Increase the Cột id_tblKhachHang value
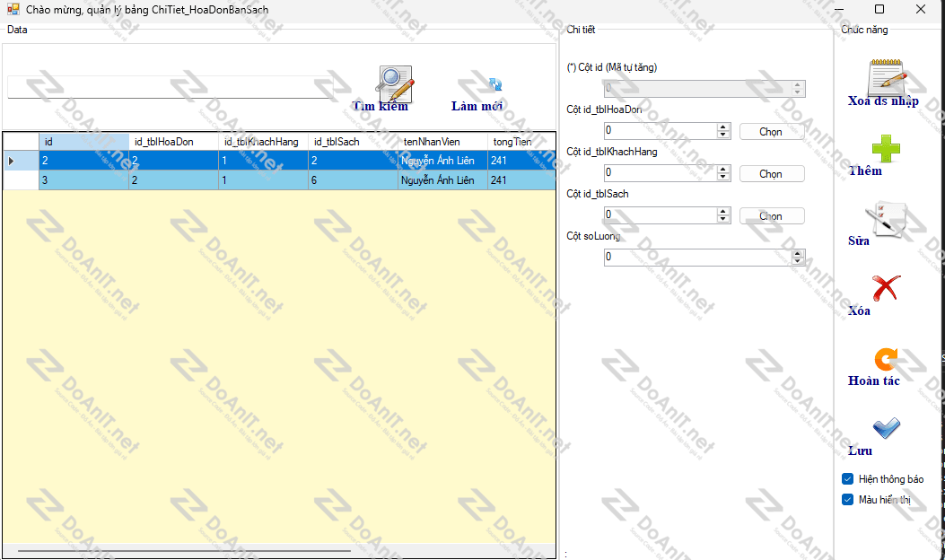Screen dimensions: 945x560 tap(723, 169)
